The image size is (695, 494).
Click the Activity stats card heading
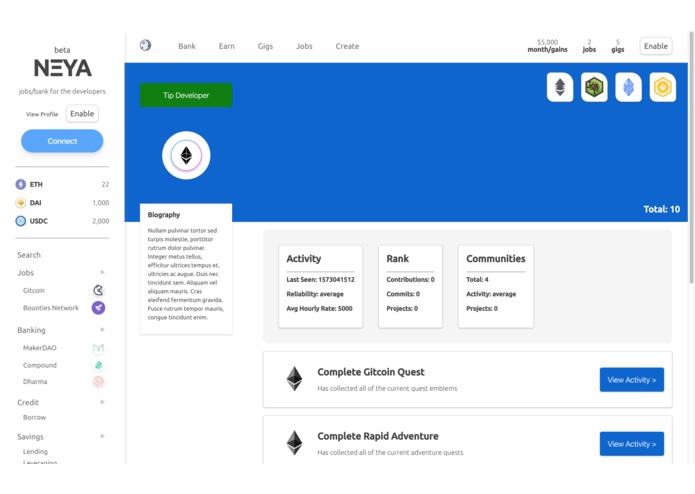[304, 259]
